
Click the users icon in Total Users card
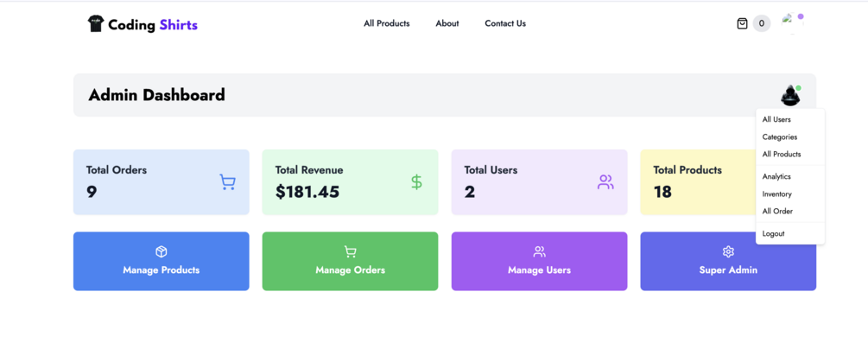pos(605,182)
